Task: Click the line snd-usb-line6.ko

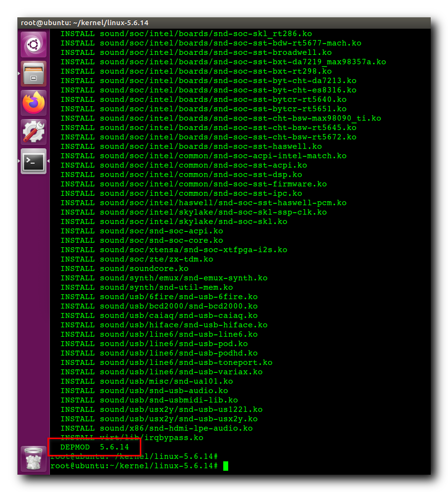Action: (159, 335)
